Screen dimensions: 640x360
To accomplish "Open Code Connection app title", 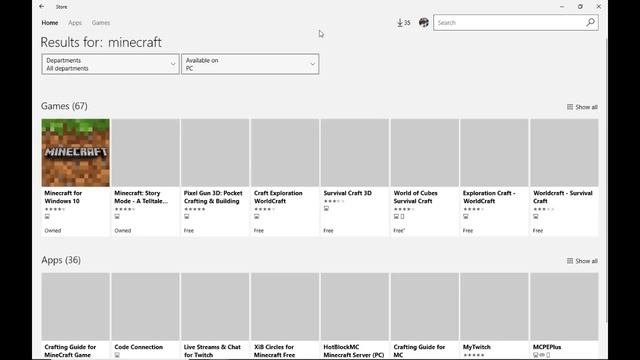I will pos(138,347).
